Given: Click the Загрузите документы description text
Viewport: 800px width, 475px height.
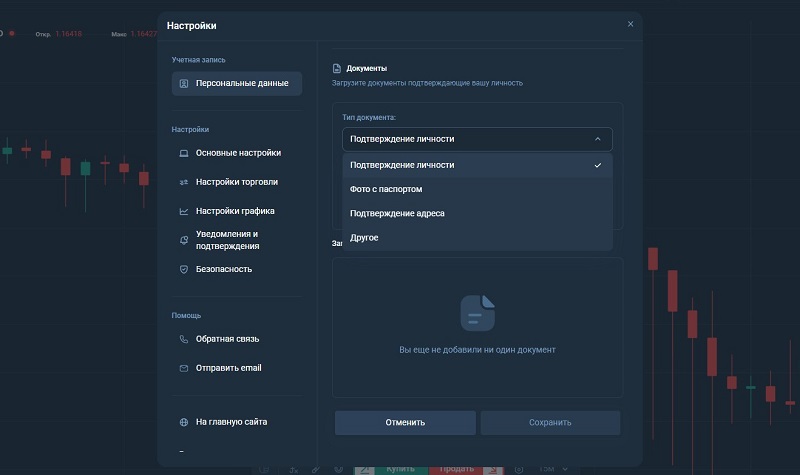Looking at the screenshot, I should pos(427,83).
